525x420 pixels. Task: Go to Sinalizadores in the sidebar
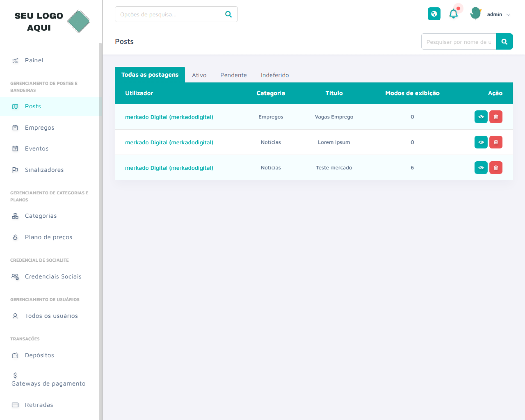[x=44, y=170]
